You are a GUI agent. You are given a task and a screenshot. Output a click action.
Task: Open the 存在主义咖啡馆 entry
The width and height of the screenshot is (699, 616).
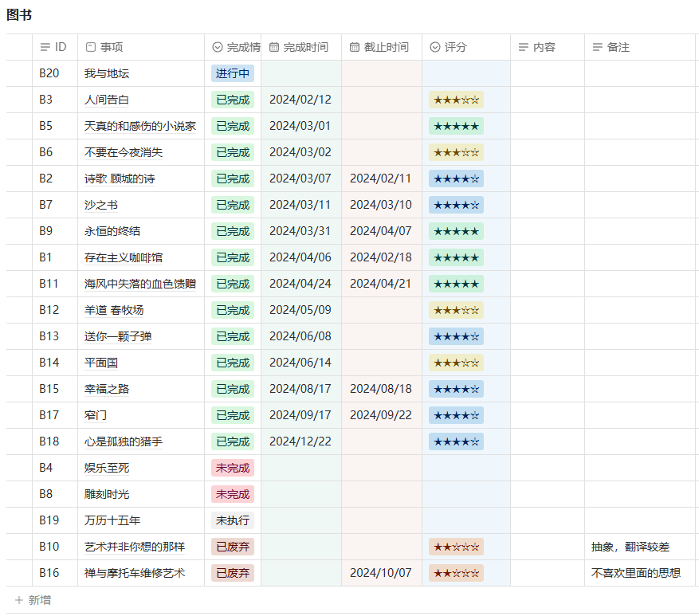[x=124, y=258]
